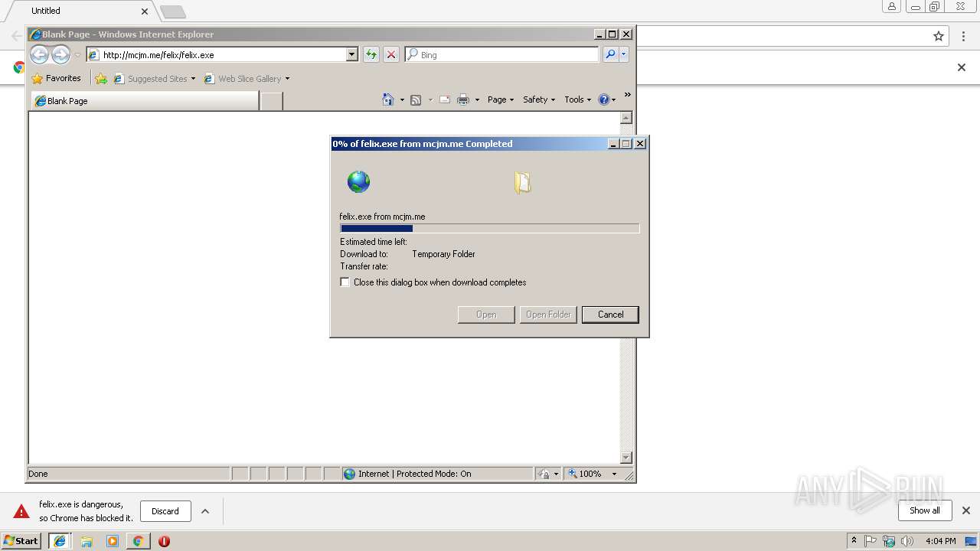Click the Read Mail envelope icon
Image resolution: width=980 pixels, height=551 pixels.
(x=444, y=99)
